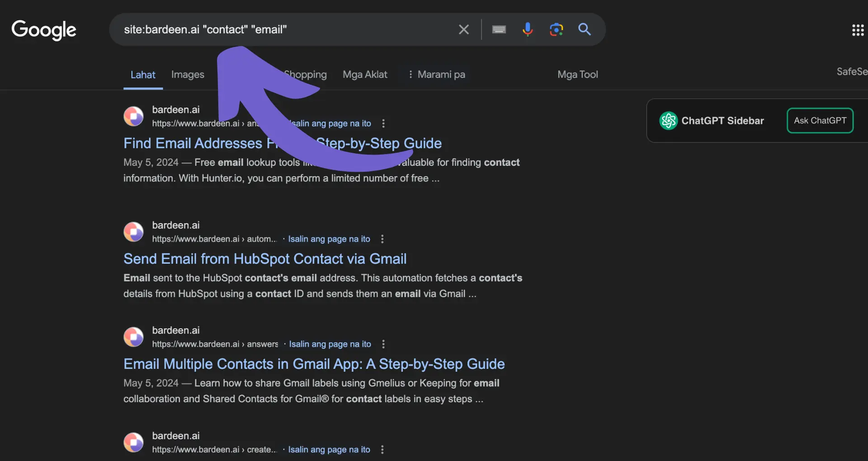Open three-dot menu for the create result

(382, 450)
